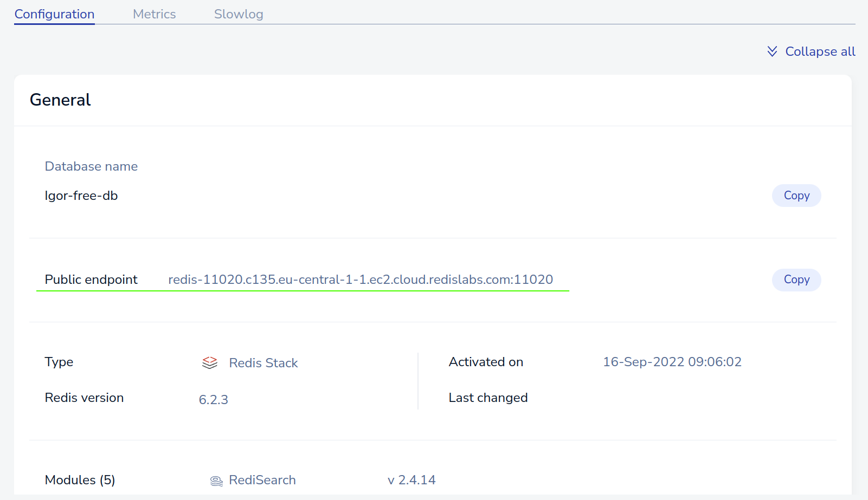Copy the public endpoint address
Viewport: 868px width, 500px height.
tap(796, 280)
